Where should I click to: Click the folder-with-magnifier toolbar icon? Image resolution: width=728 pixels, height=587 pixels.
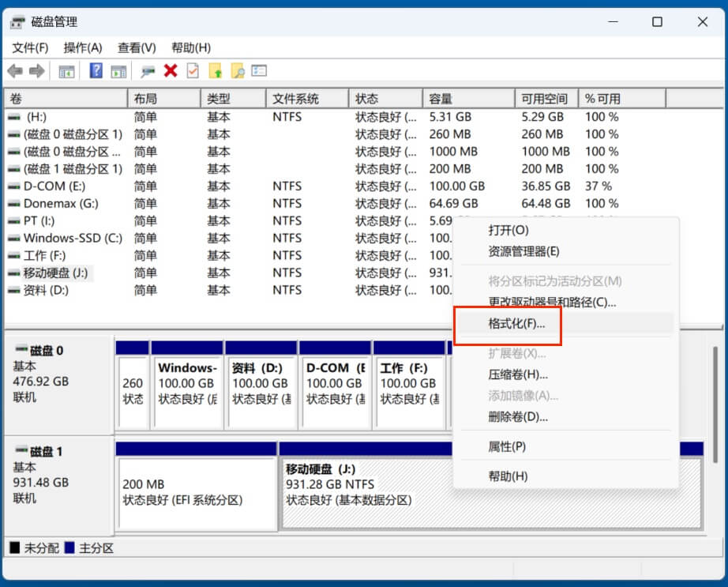click(237, 70)
